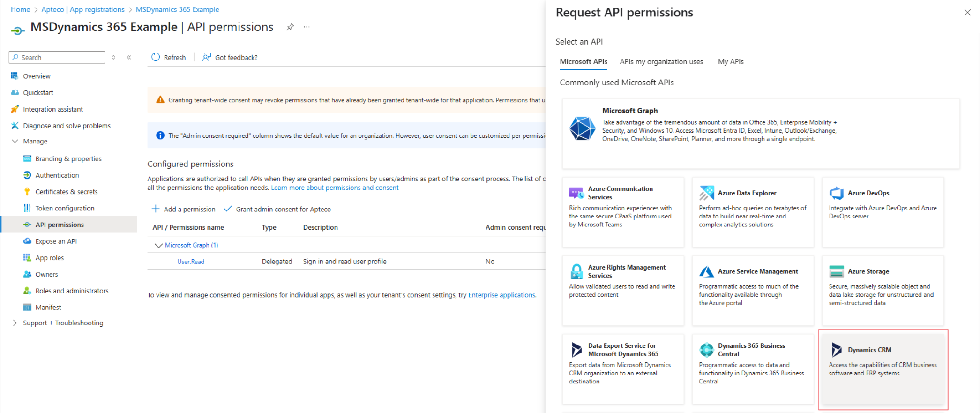980x413 pixels.
Task: Open the Manifest editor
Action: 48,307
